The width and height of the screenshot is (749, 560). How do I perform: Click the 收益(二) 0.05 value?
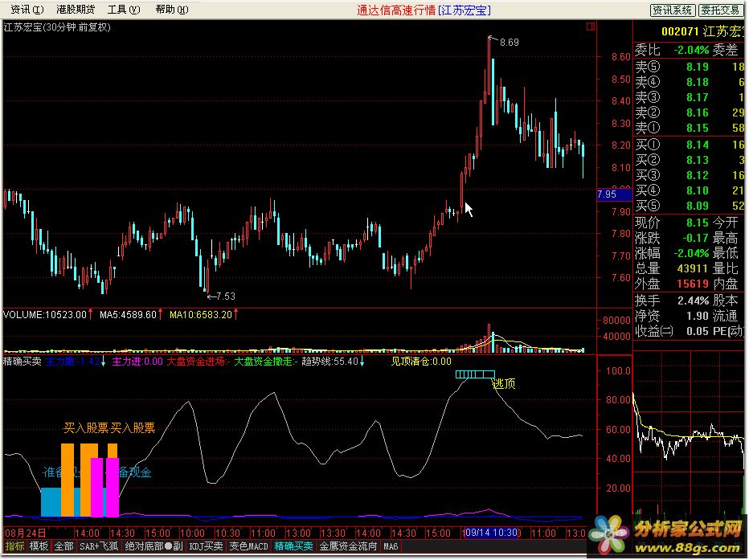(697, 331)
